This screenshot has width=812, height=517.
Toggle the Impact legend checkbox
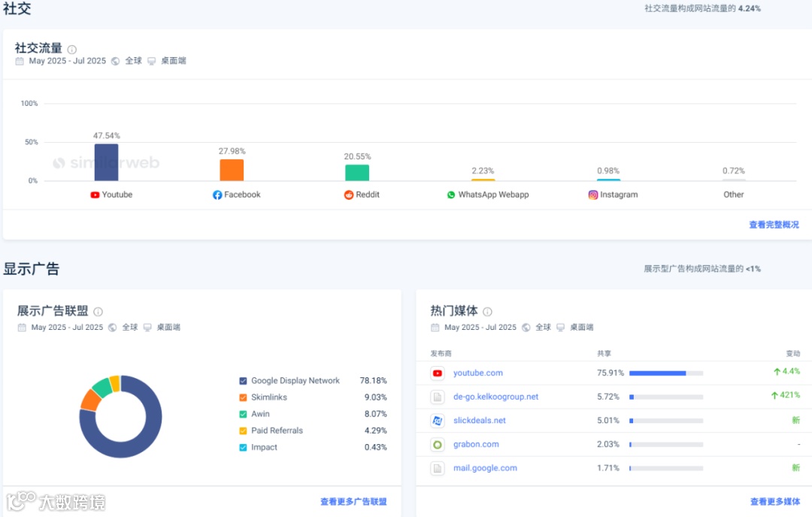pyautogui.click(x=243, y=447)
